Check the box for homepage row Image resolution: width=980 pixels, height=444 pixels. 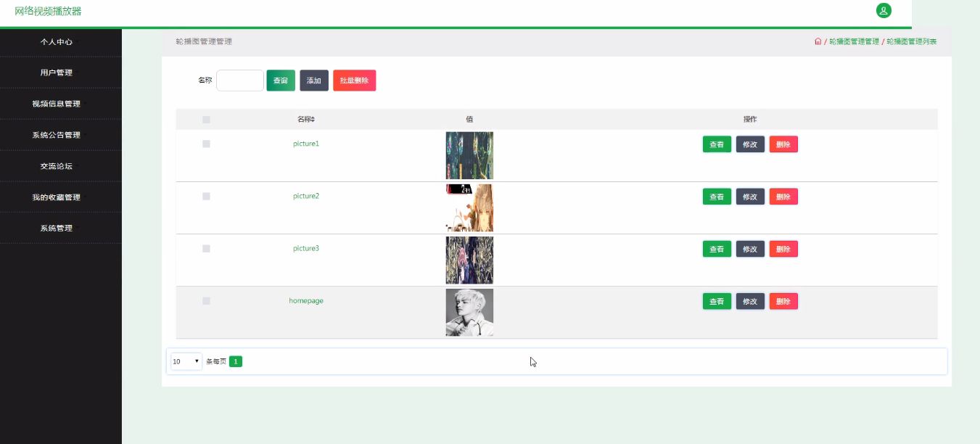206,301
